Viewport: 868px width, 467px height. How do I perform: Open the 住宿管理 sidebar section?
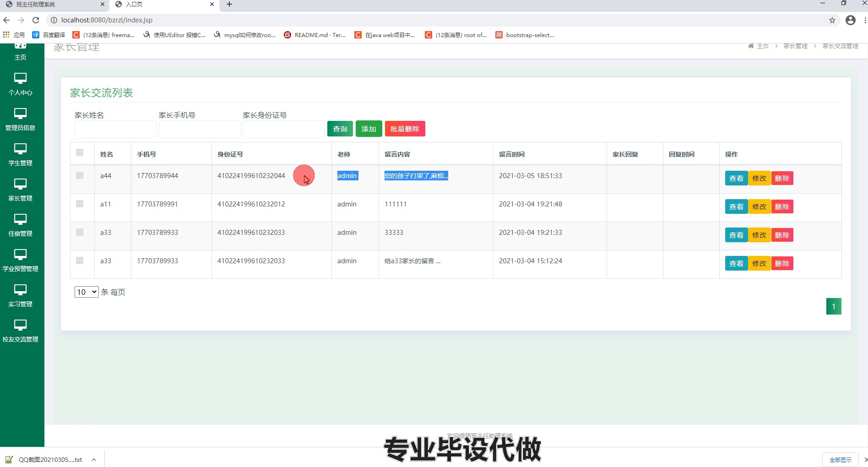(x=21, y=226)
